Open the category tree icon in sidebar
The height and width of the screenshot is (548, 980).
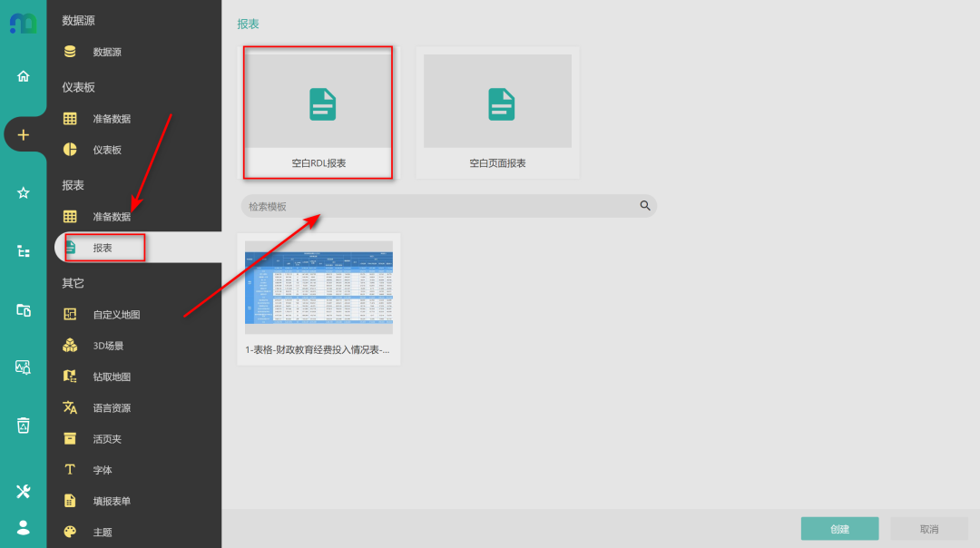point(23,251)
